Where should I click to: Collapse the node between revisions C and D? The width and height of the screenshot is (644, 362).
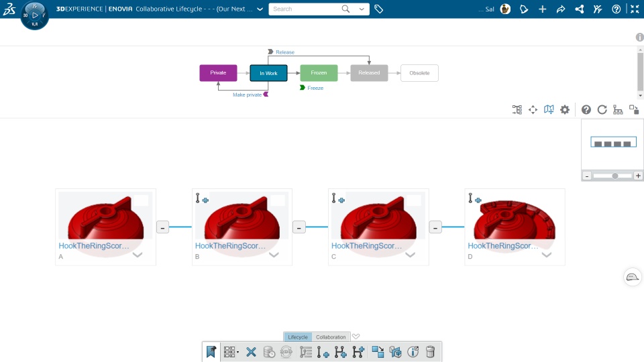click(x=435, y=227)
